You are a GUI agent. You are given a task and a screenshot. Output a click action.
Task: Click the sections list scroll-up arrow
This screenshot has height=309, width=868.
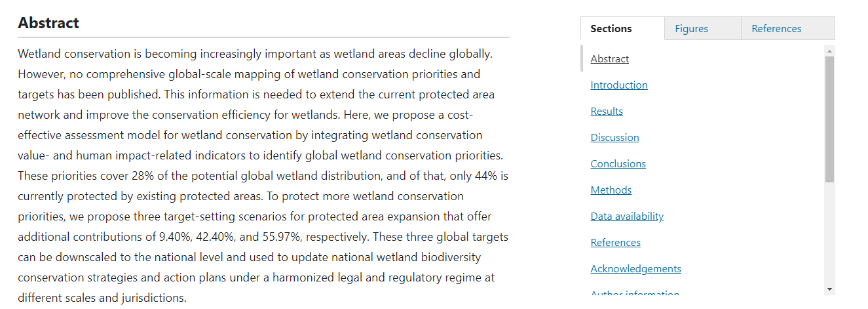[829, 51]
